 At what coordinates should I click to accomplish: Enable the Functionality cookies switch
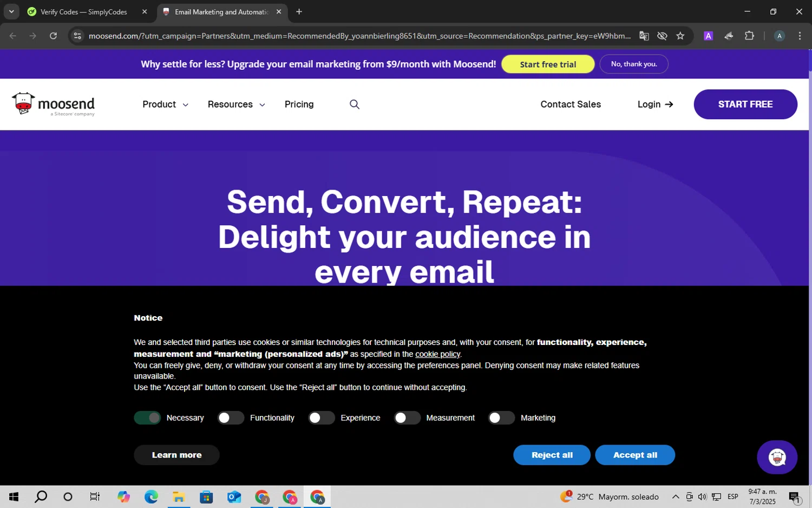click(x=231, y=418)
